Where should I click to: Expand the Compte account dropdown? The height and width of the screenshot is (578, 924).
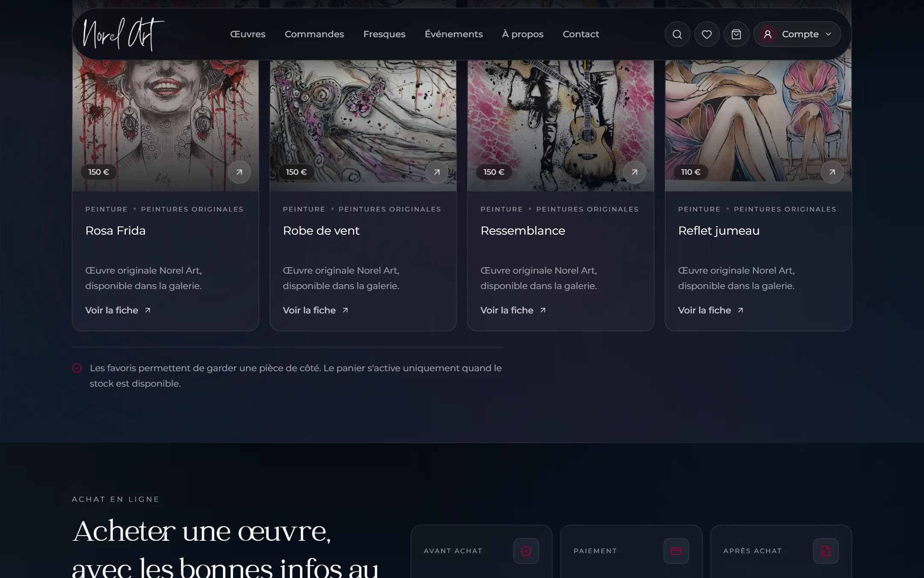pos(797,34)
